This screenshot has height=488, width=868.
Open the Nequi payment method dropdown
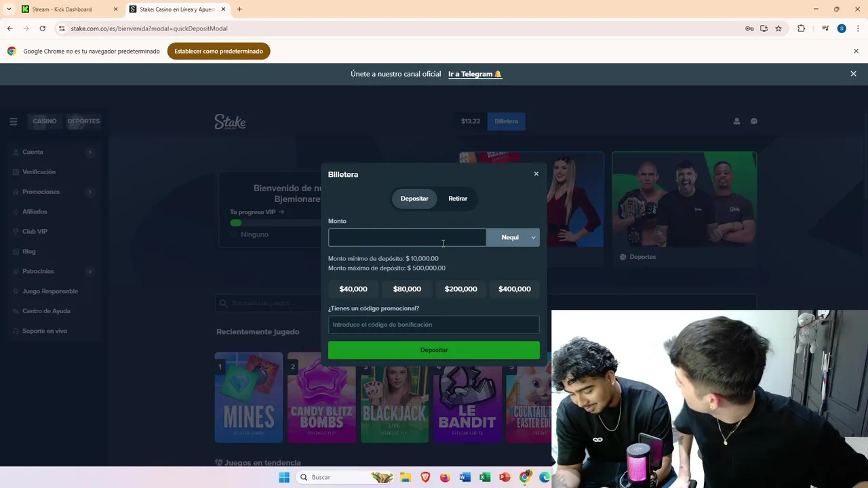[x=513, y=237]
